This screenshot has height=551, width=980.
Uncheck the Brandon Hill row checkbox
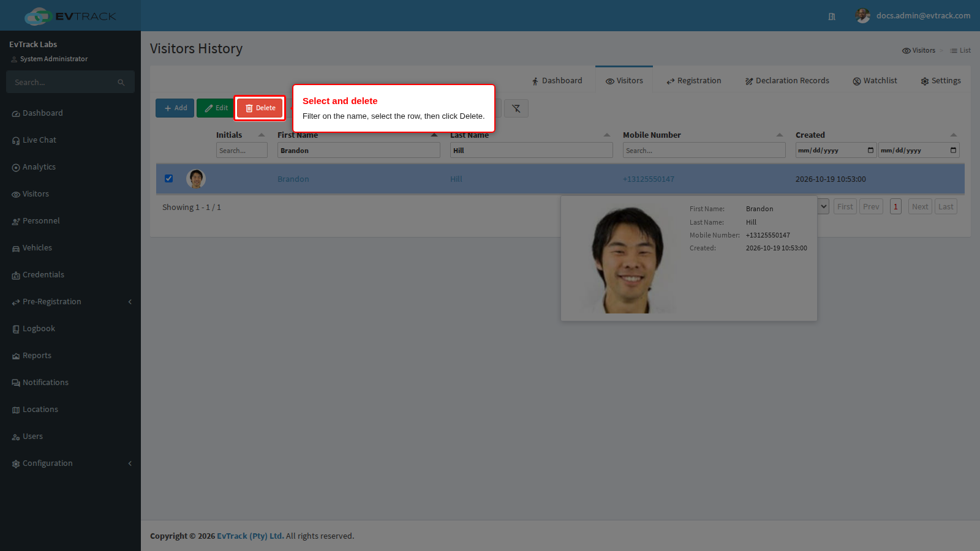[168, 179]
